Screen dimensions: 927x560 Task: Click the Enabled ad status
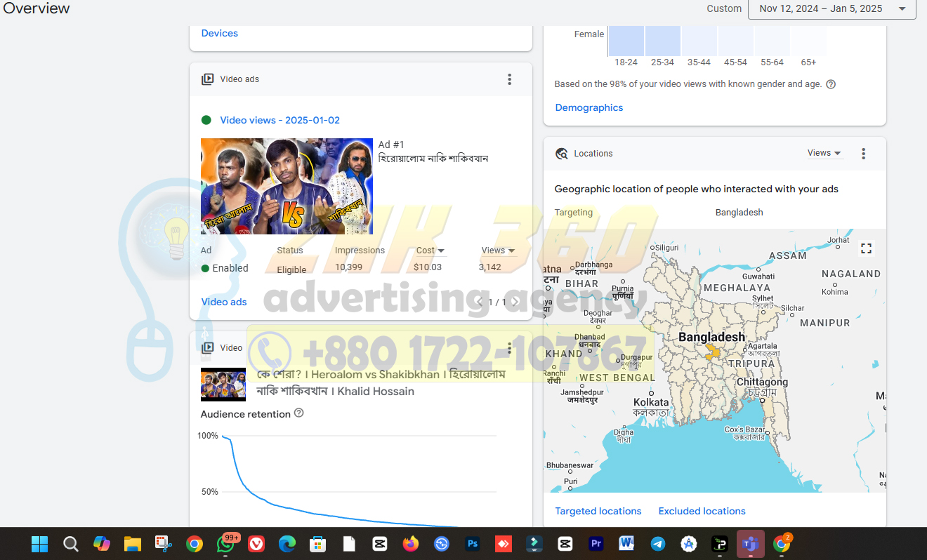[225, 268]
